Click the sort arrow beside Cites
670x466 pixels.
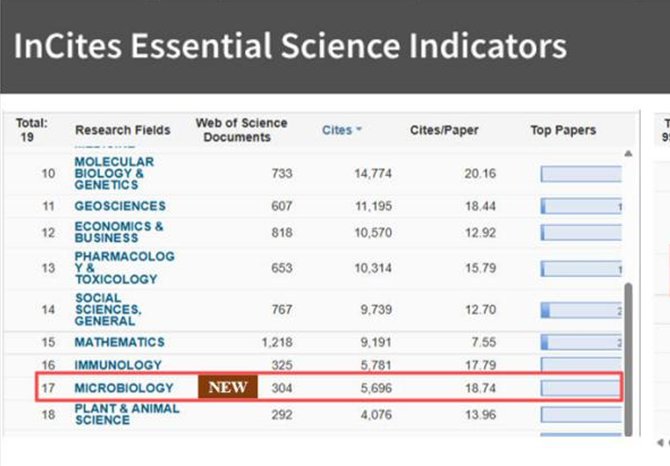coord(359,130)
